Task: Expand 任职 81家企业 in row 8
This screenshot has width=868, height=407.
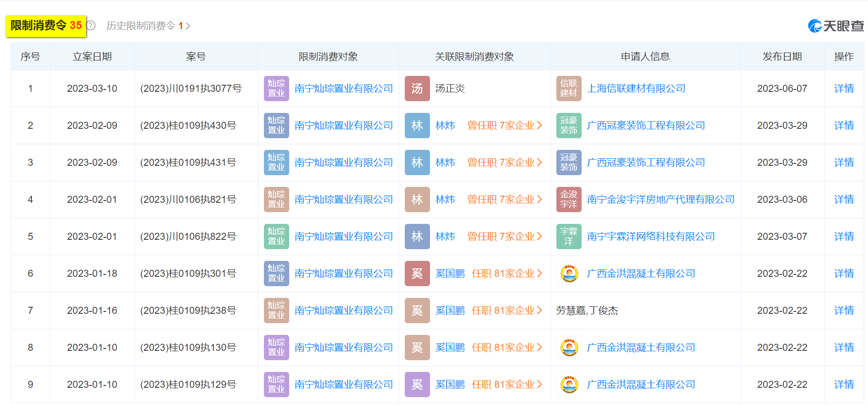Action: [507, 348]
